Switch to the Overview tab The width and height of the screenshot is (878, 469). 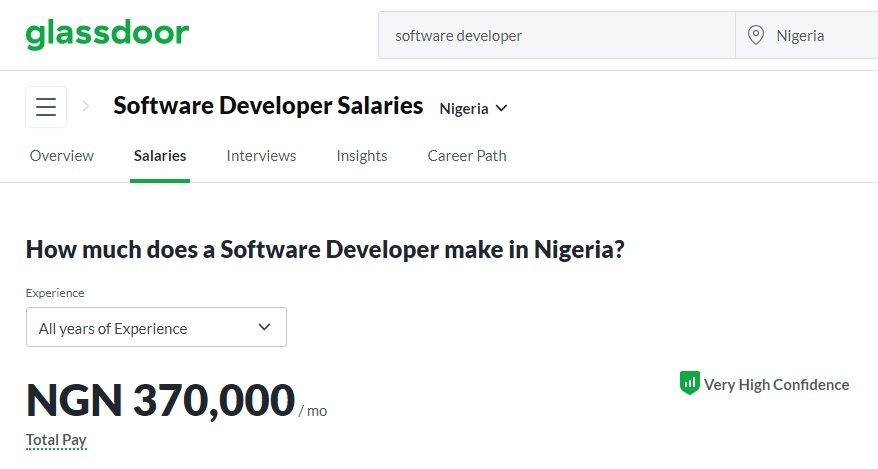click(62, 156)
